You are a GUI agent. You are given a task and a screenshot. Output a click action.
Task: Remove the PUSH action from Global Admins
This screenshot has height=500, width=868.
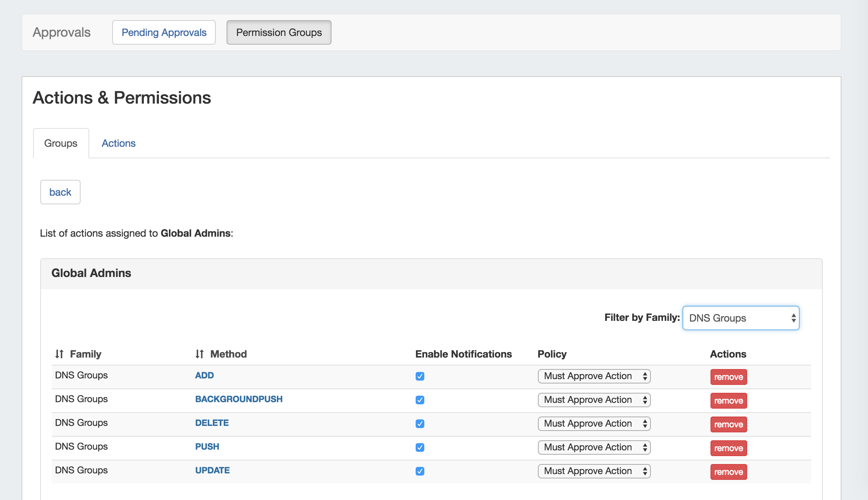tap(728, 448)
